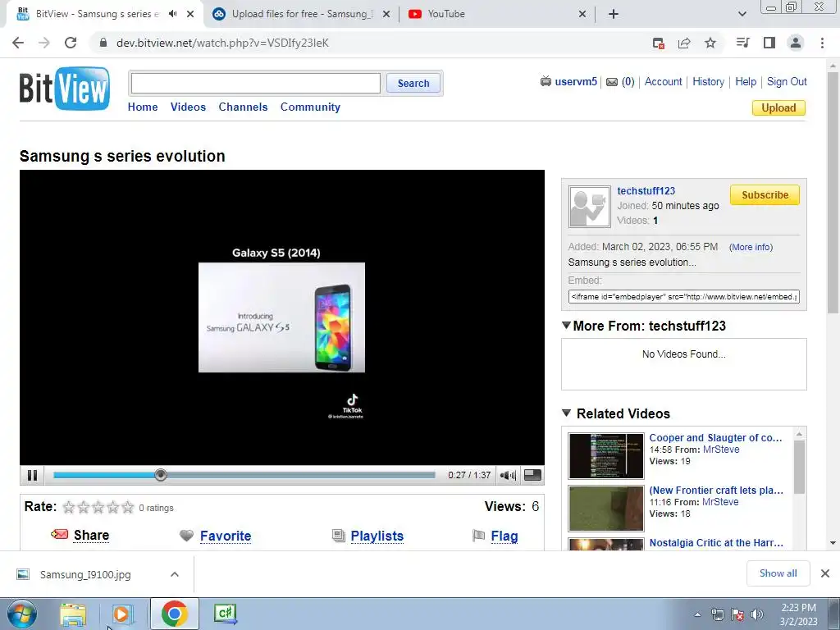Open the Windows Start button
This screenshot has width=840, height=630.
[22, 614]
